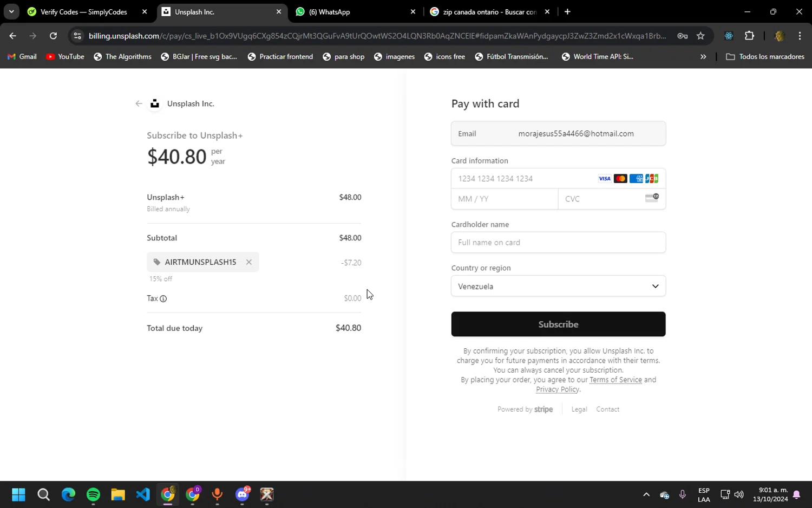This screenshot has height=508, width=812.
Task: Click the Email field with hotmail address
Action: [x=558, y=134]
